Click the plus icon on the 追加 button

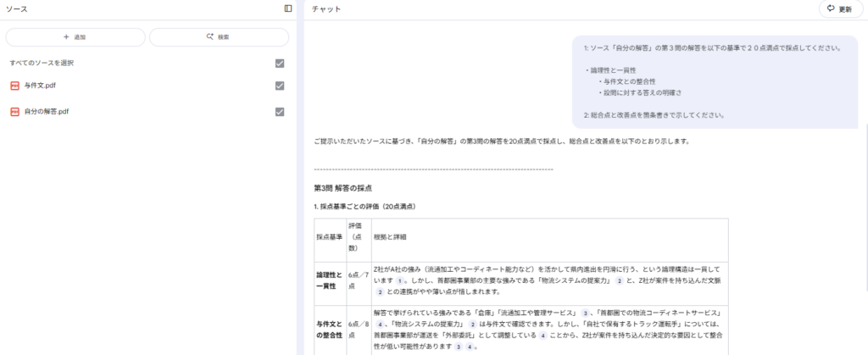tap(66, 37)
